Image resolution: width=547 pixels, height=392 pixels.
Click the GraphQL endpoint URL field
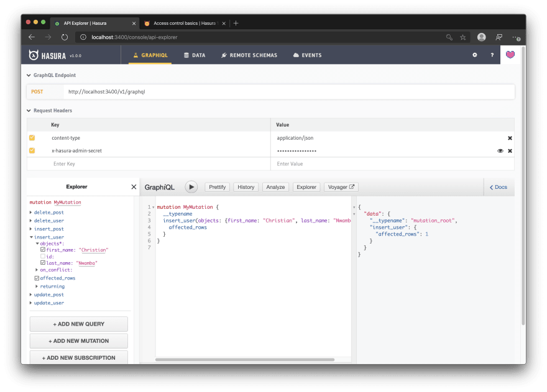[x=289, y=92]
